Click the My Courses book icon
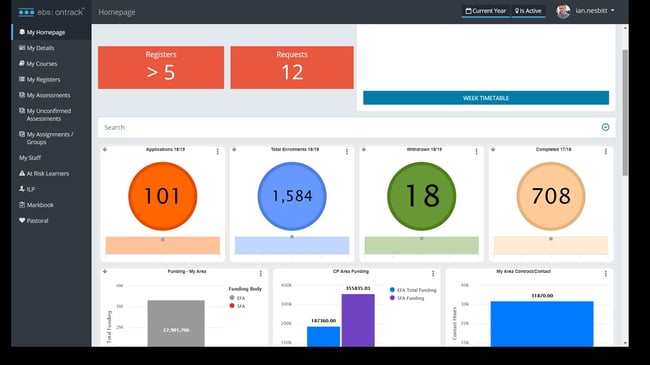The height and width of the screenshot is (365, 650). pos(22,63)
